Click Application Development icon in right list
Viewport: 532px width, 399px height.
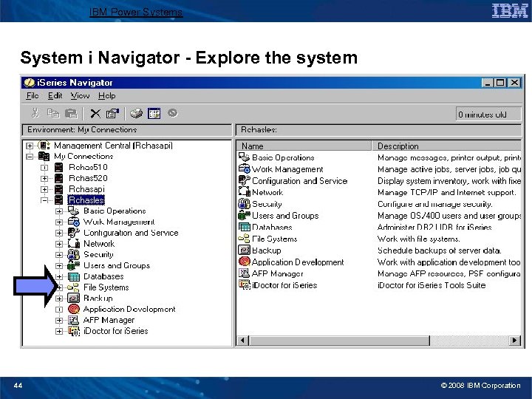[x=244, y=262]
